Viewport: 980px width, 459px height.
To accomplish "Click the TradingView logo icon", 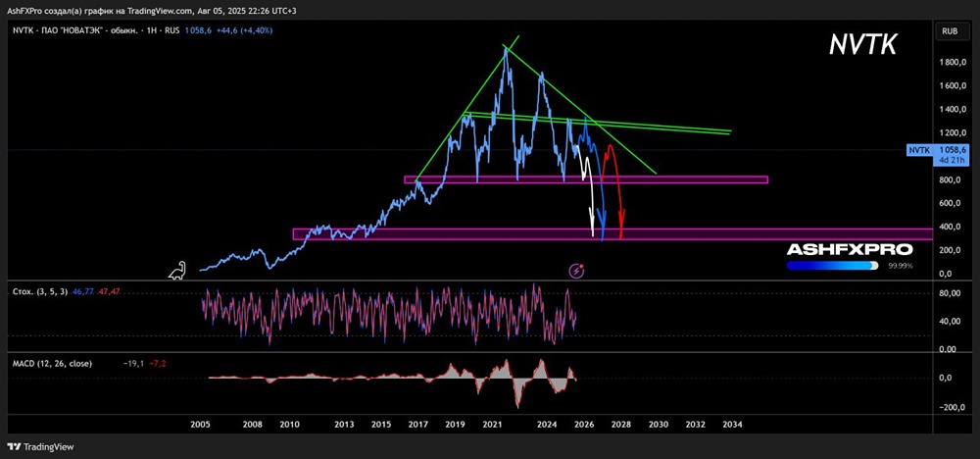I will coord(13,447).
